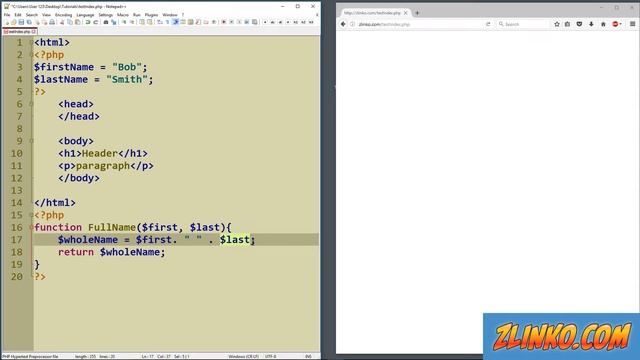640x360 pixels.
Task: Go back in the Firefox window
Action: point(343,24)
